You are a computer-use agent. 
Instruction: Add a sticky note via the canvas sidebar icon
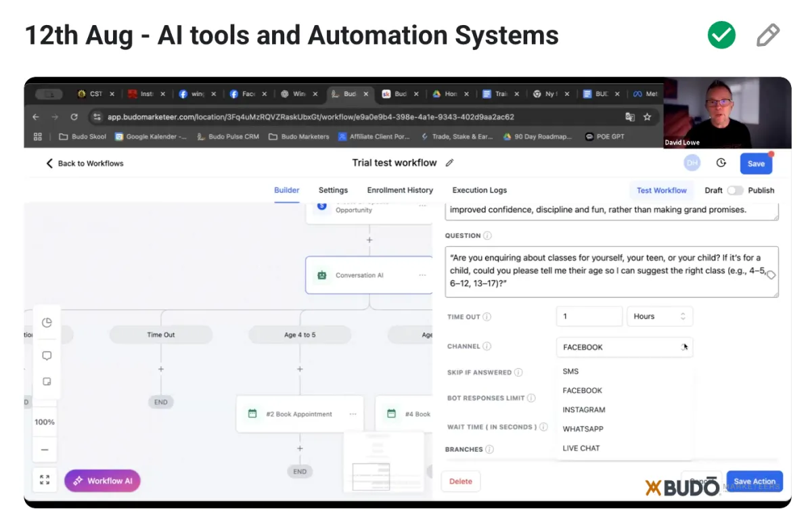[47, 382]
